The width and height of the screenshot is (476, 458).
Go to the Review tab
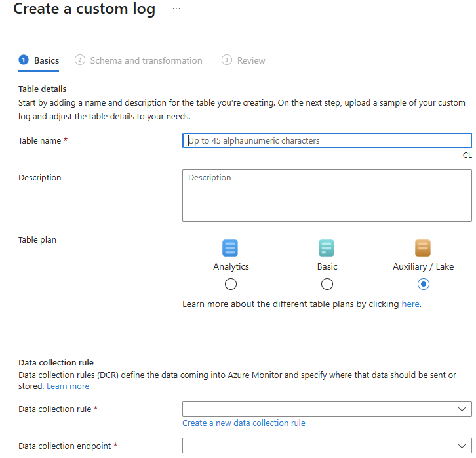click(251, 60)
